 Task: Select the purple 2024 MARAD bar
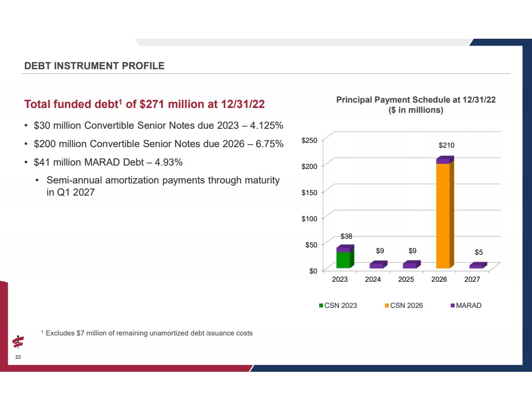(x=378, y=265)
